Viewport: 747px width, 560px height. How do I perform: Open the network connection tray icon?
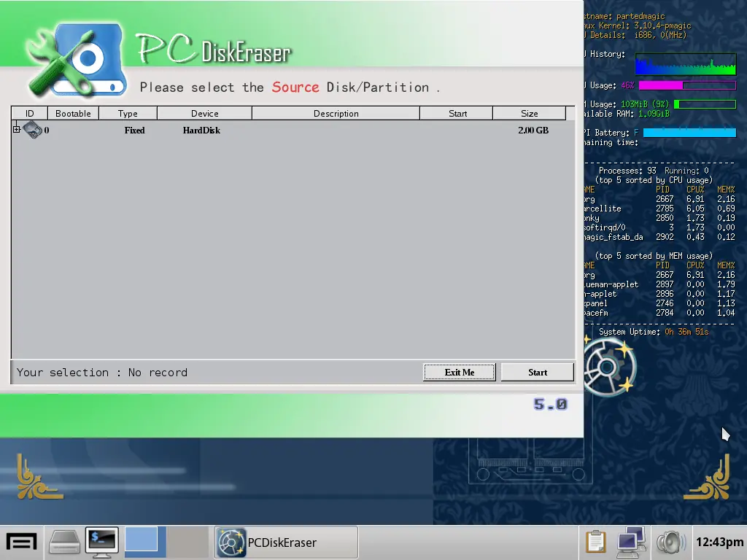point(631,542)
